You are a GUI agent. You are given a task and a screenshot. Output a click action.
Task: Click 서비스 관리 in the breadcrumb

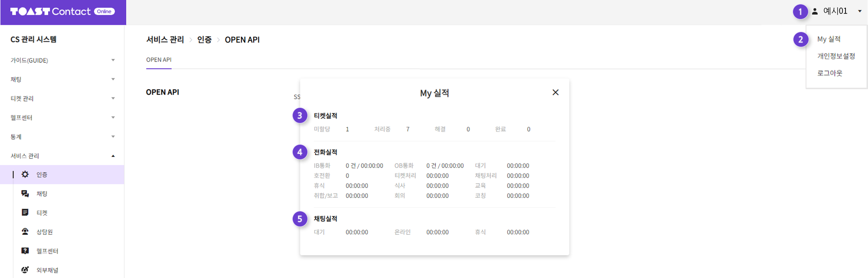[x=165, y=40]
